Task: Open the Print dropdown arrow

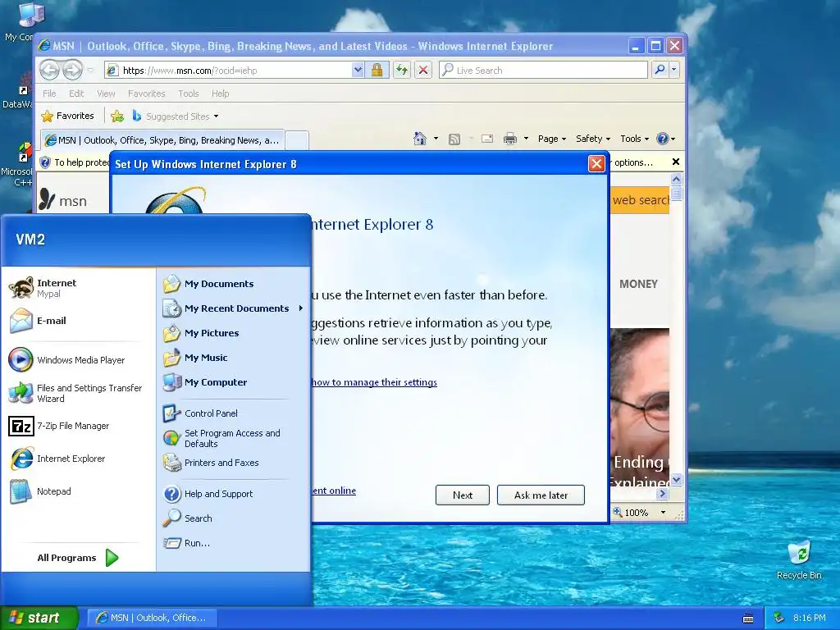Action: (x=526, y=139)
